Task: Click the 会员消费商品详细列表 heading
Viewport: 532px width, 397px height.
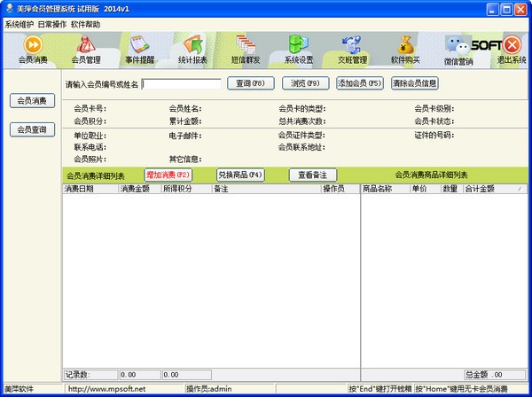Action: pos(431,175)
